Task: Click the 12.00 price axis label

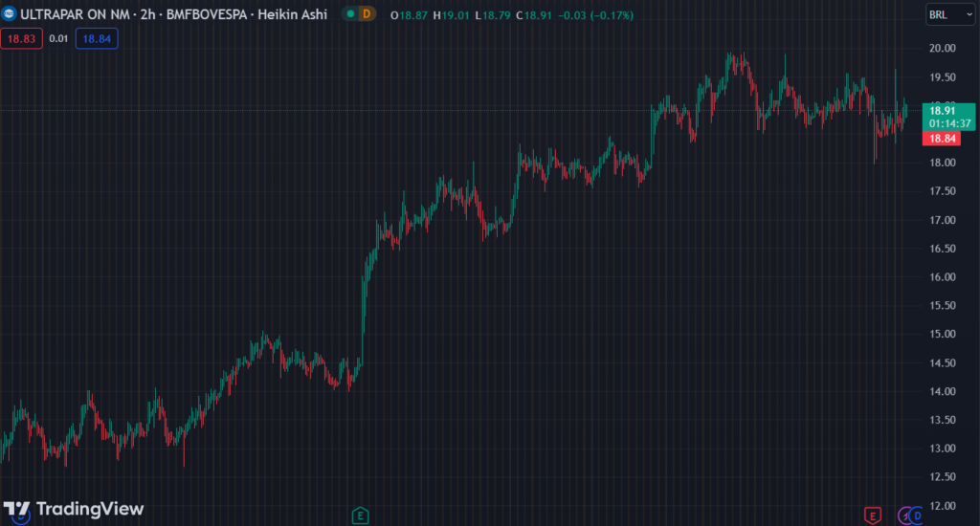Action: pyautogui.click(x=942, y=506)
